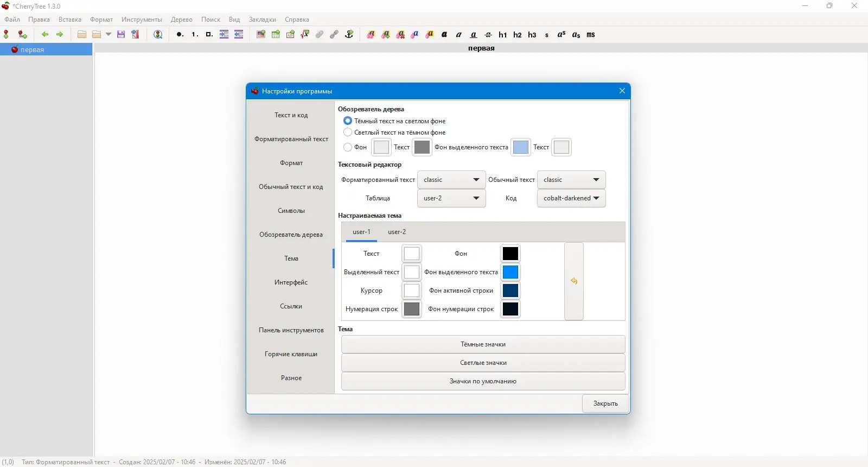Open the 'Интерфейс' settings section
This screenshot has height=467, width=868.
click(291, 282)
